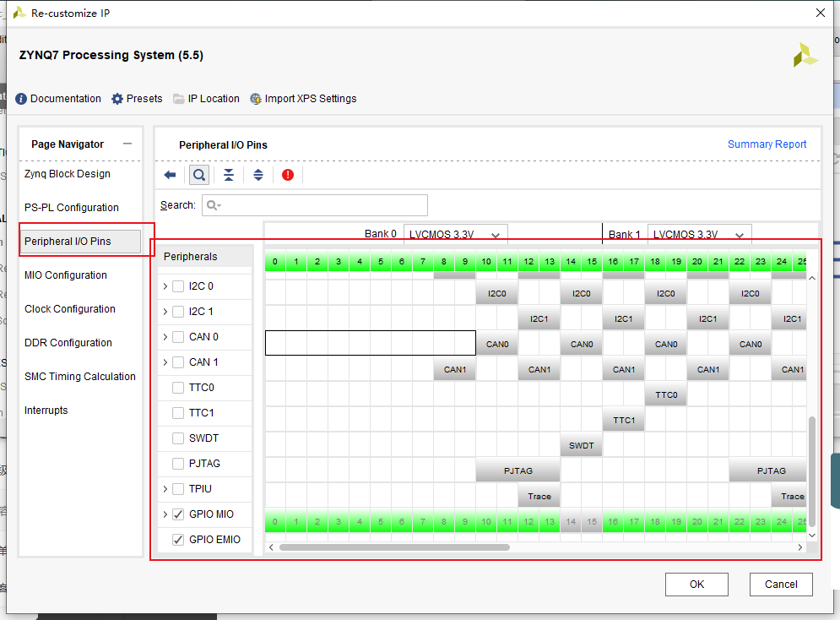This screenshot has height=620, width=840.
Task: Click the expand all toolbar icon
Action: click(x=258, y=175)
